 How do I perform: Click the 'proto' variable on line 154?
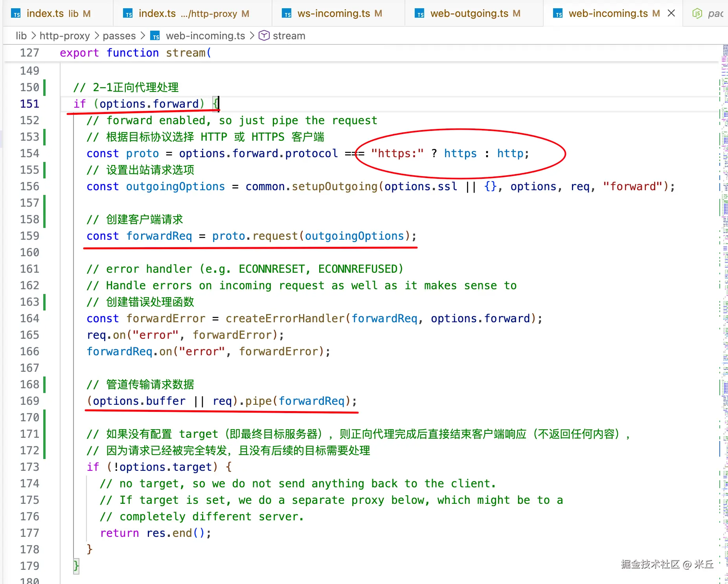(x=142, y=153)
